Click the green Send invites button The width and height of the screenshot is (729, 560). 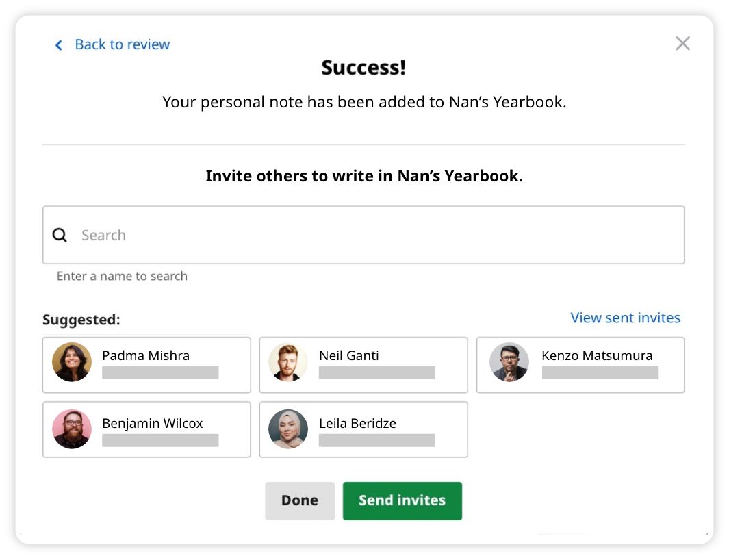402,501
